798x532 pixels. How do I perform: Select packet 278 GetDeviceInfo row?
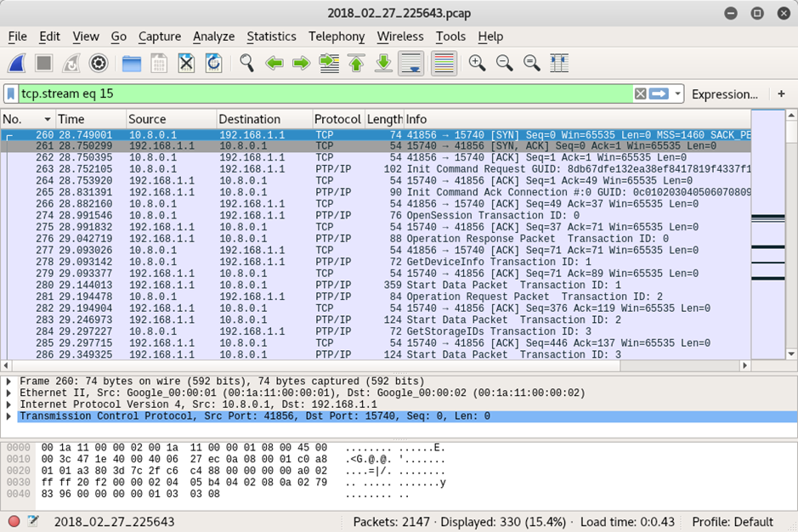376,262
